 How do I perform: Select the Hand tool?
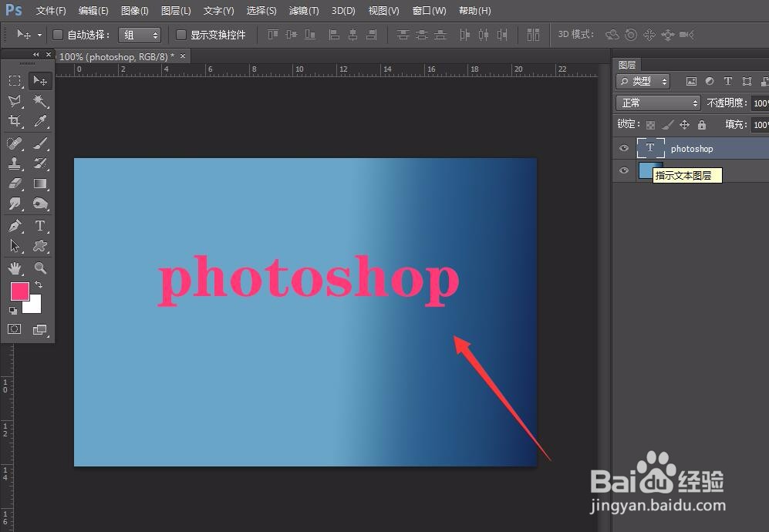15,268
